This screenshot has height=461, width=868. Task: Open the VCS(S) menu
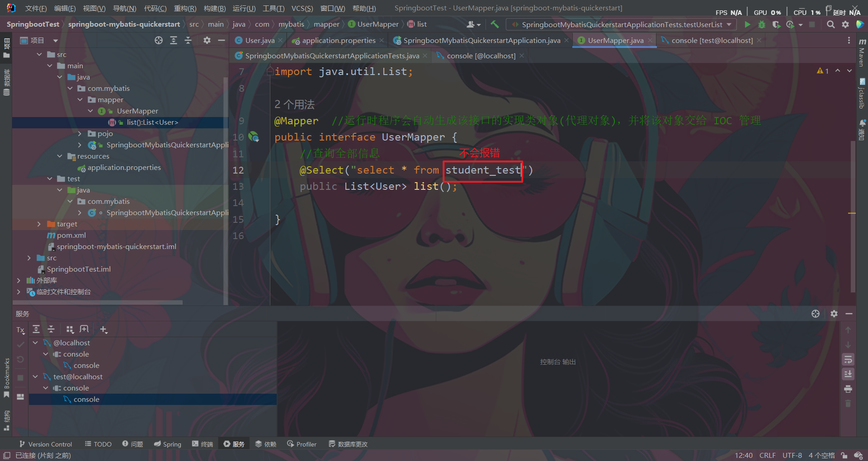pyautogui.click(x=302, y=9)
